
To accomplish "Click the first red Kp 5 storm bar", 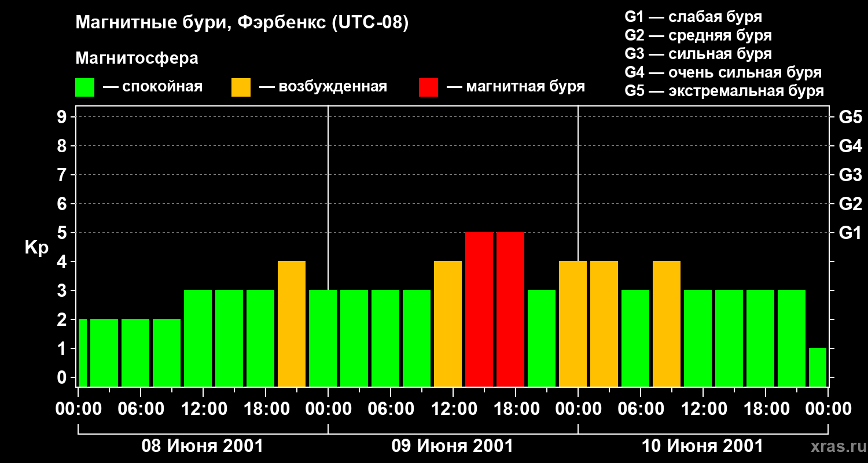I will tap(479, 309).
